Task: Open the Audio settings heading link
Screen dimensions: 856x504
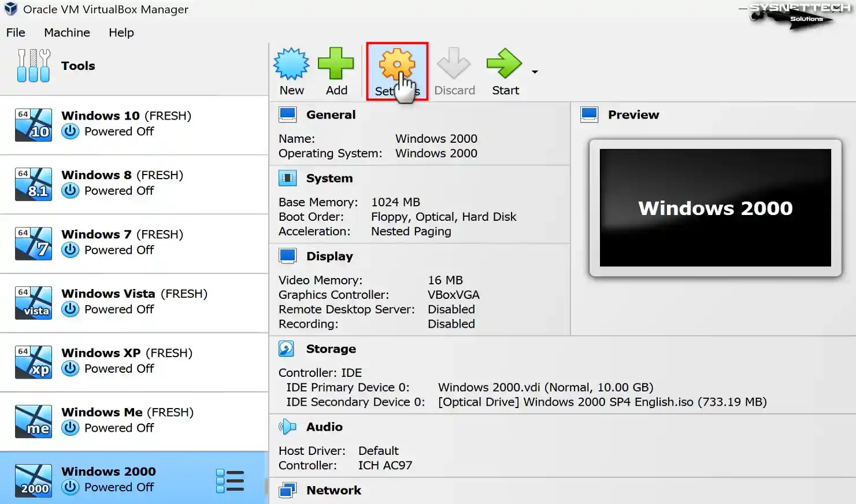Action: (324, 427)
